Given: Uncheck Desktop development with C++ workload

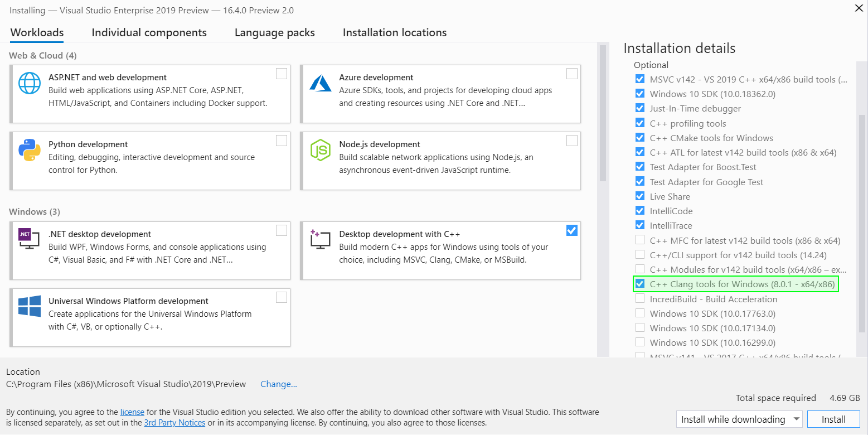Looking at the screenshot, I should click(x=572, y=230).
